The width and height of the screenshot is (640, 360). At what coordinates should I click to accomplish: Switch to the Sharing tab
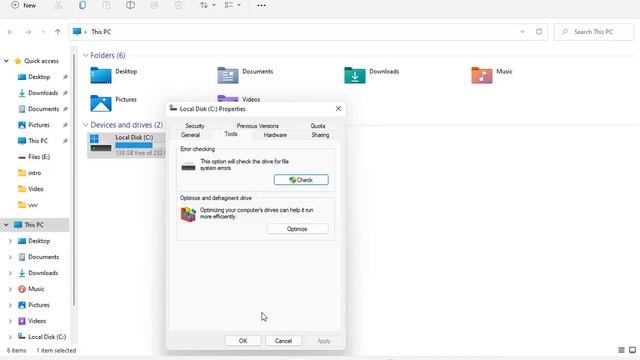click(x=320, y=135)
